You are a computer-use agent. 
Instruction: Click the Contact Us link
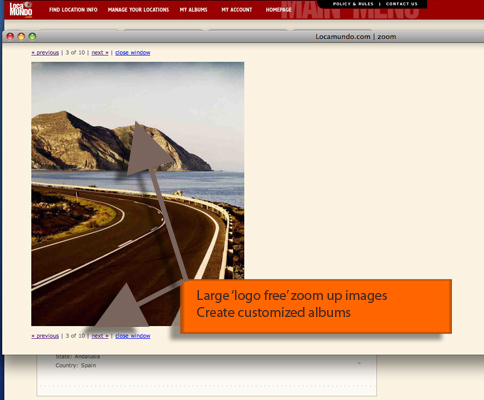pos(402,4)
